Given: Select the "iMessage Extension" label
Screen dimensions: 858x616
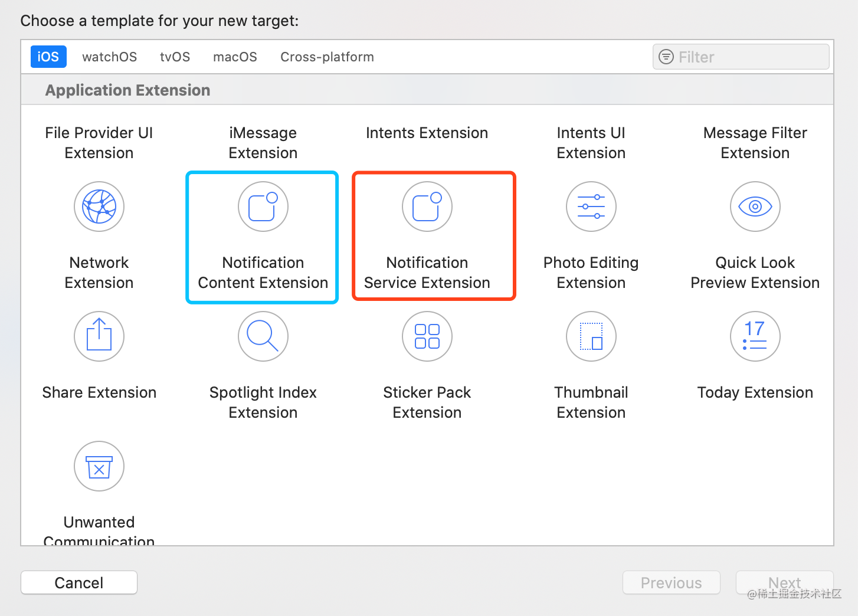Looking at the screenshot, I should click(x=263, y=143).
